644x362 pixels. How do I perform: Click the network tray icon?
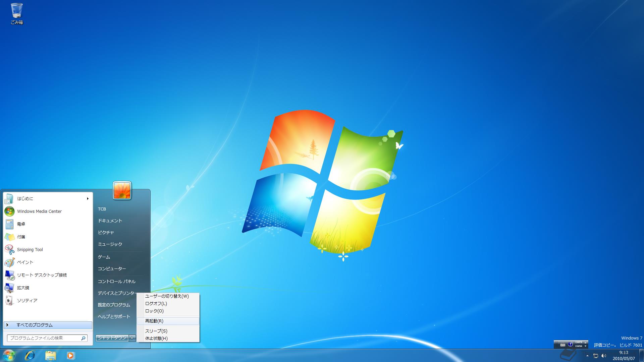pyautogui.click(x=596, y=356)
